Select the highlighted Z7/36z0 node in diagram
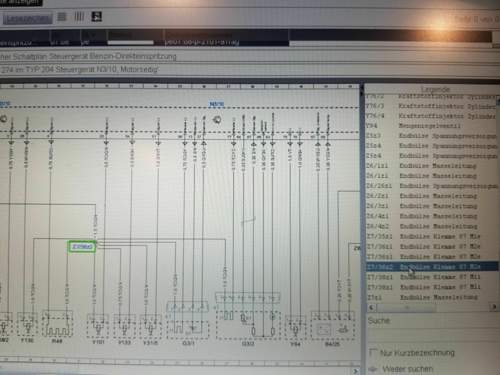 pyautogui.click(x=82, y=247)
